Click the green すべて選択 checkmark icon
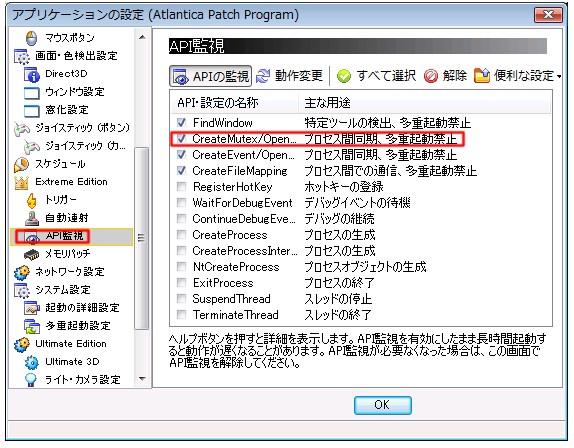This screenshot has width=574, height=448. [x=343, y=76]
